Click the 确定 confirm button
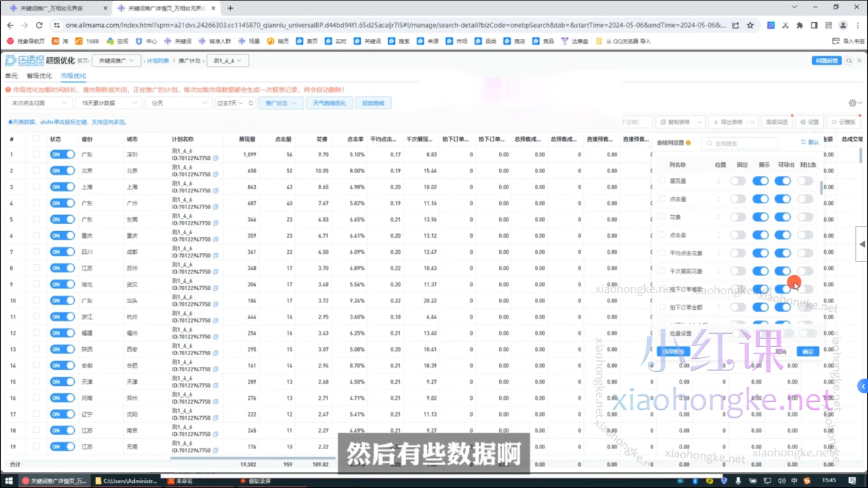 [808, 352]
